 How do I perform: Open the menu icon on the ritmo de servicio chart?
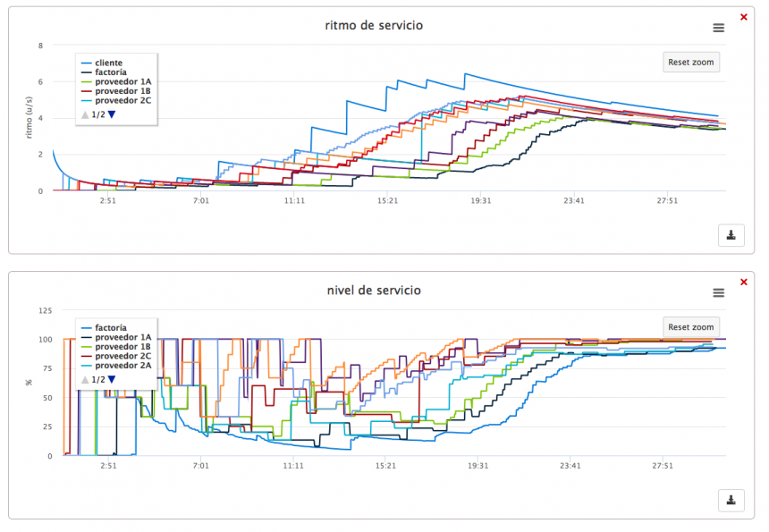coord(718,28)
